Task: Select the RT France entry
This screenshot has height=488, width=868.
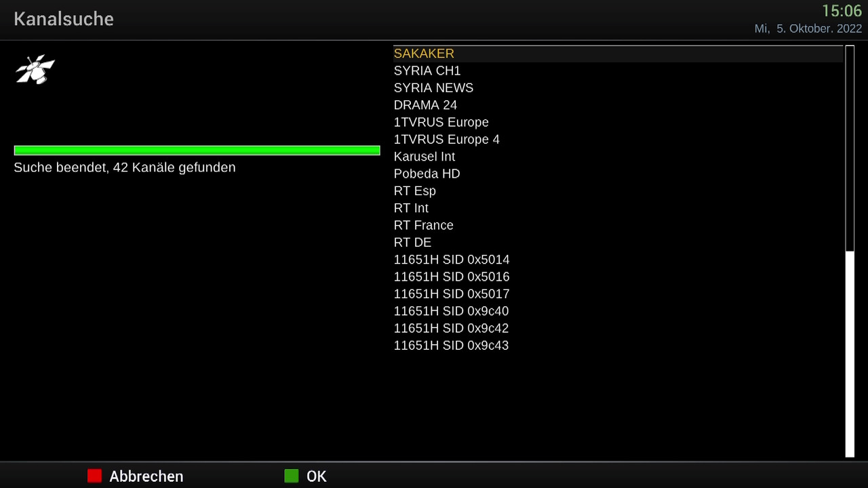Action: point(618,225)
